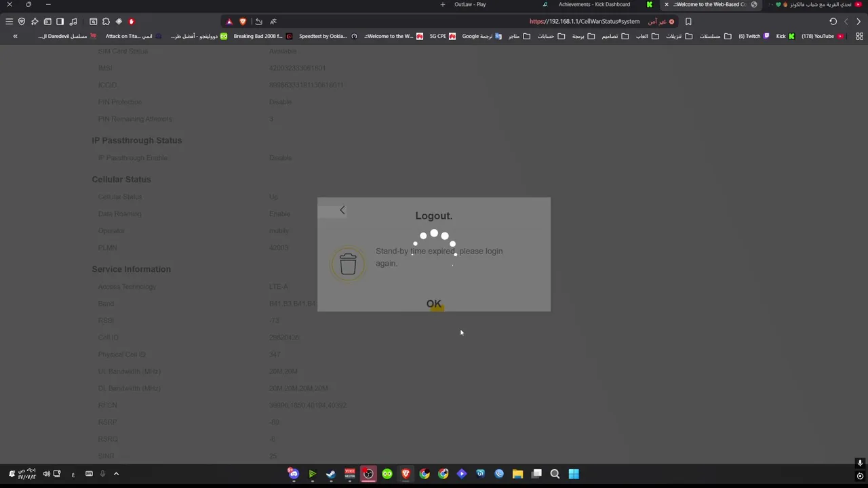
Task: Open Brave browser from the taskbar
Action: [x=406, y=474]
